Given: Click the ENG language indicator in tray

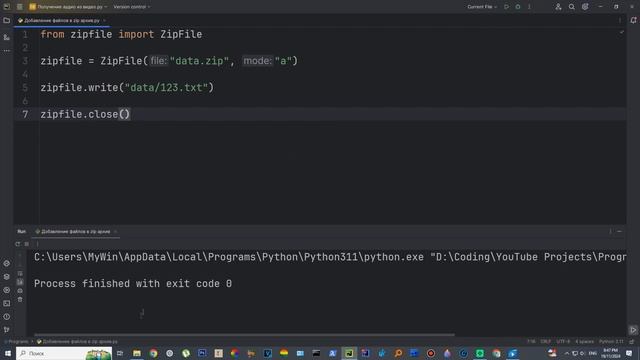Looking at the screenshot, I should pyautogui.click(x=593, y=353).
